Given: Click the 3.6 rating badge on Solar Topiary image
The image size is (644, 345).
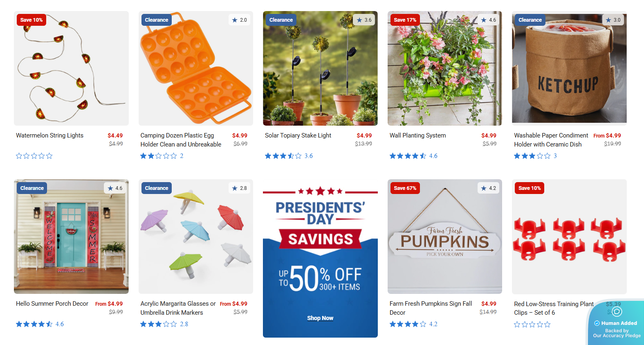Looking at the screenshot, I should (364, 20).
